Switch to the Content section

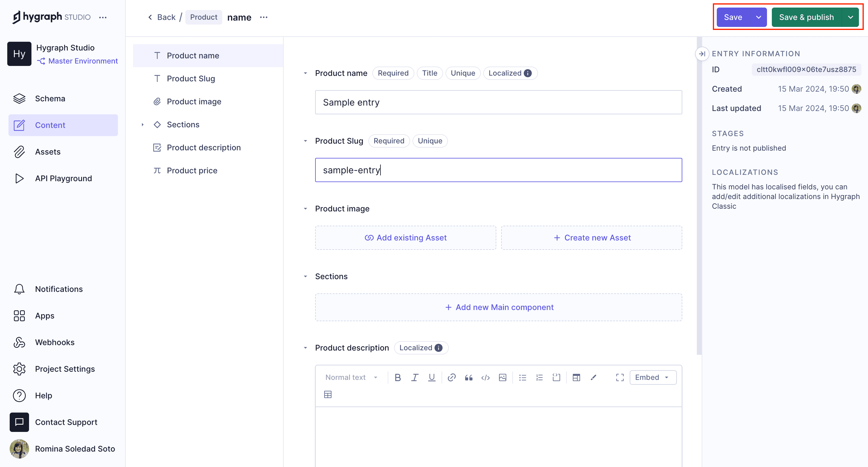[x=50, y=125]
